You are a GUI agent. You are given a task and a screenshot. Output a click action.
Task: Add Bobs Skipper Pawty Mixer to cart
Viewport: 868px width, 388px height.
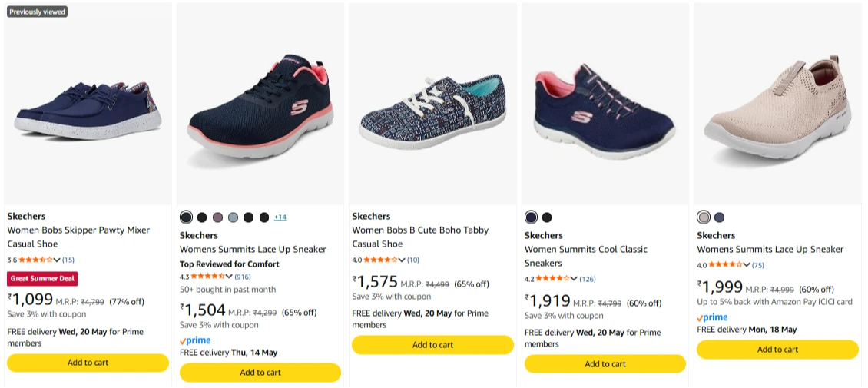pyautogui.click(x=88, y=363)
